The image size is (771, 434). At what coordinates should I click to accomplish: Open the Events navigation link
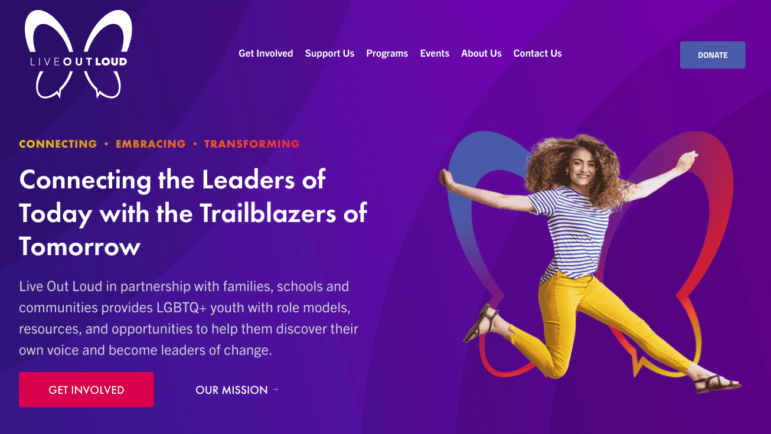[434, 53]
